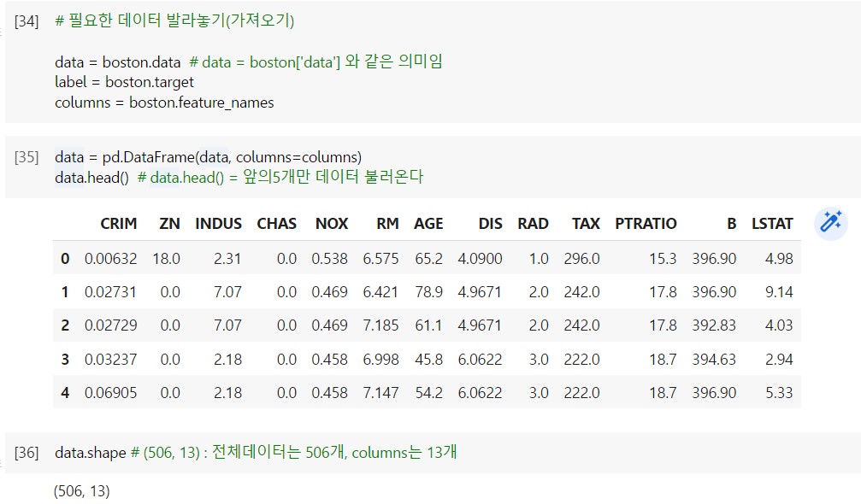Select cell execution counter [34]
861x504 pixels.
tap(27, 21)
